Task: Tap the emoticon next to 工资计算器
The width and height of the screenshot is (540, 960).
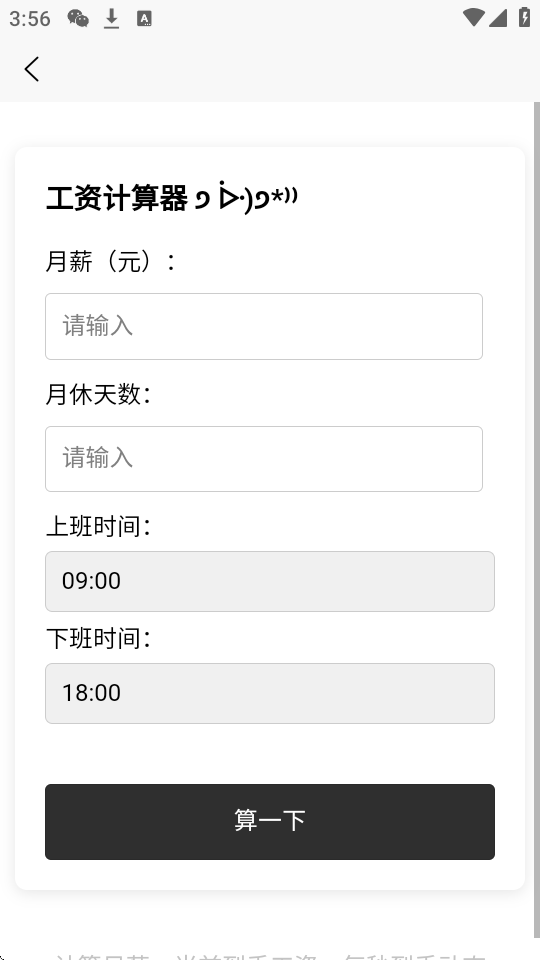Action: [x=246, y=198]
